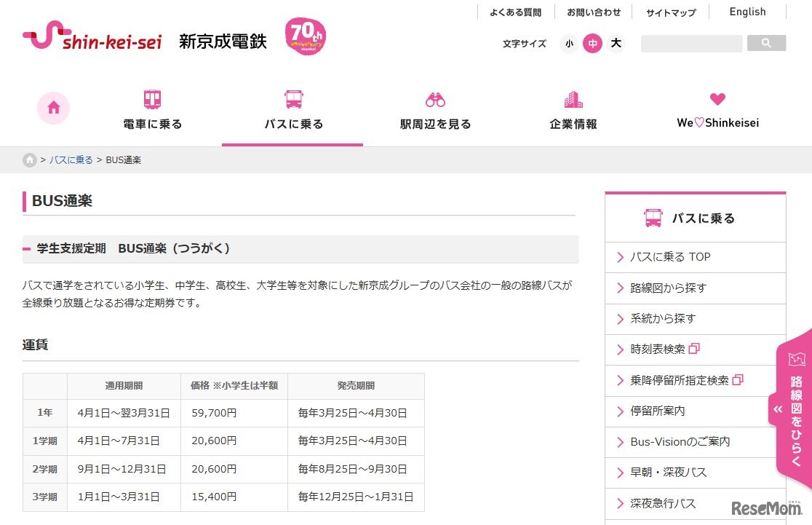Viewport: 812px width, 525px height.
Task: Open the サイトマップ link
Action: [671, 12]
